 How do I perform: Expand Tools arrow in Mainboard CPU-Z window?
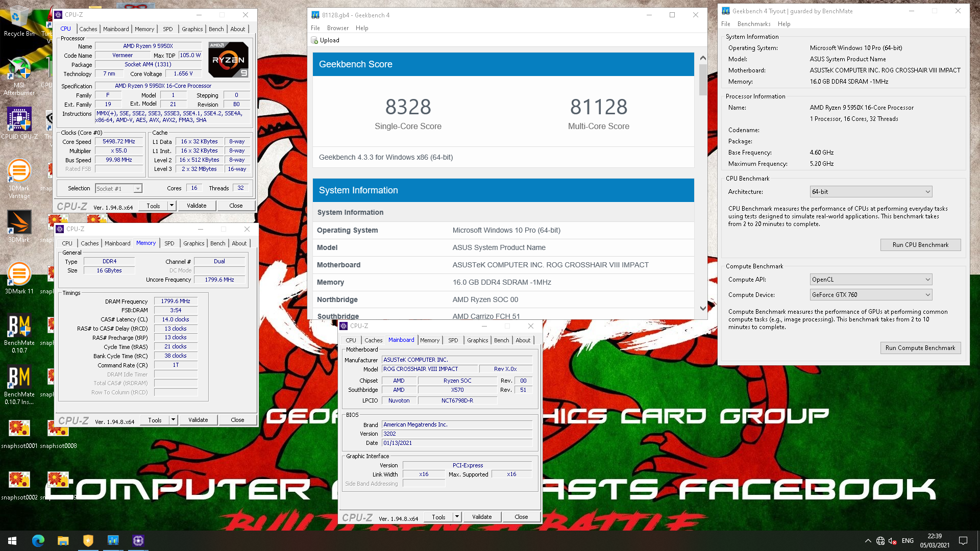[x=457, y=517]
